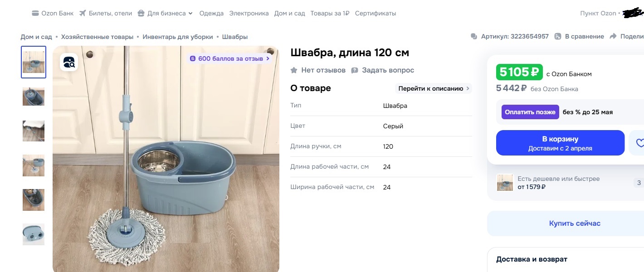The image size is (644, 272).
Task: Open the Электроника menu item
Action: click(x=249, y=13)
